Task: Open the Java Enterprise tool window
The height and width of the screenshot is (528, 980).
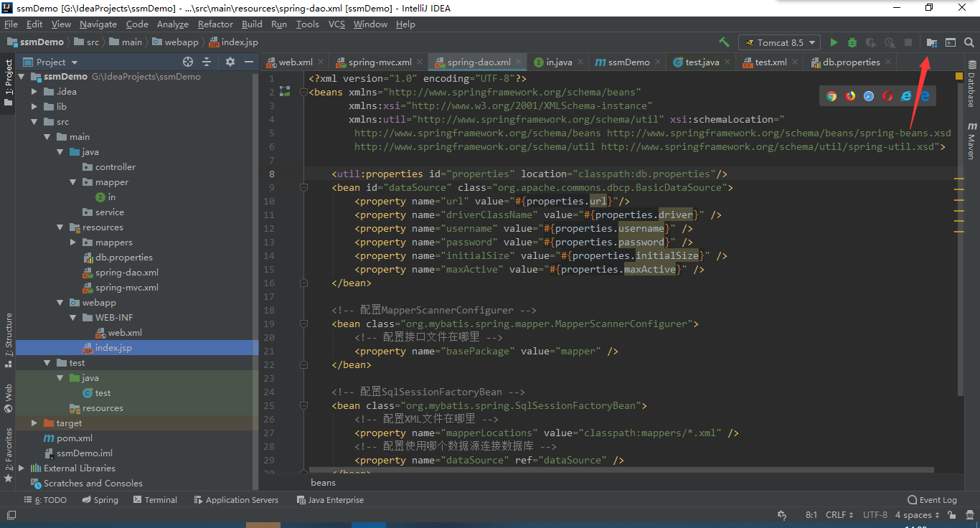Action: point(330,500)
